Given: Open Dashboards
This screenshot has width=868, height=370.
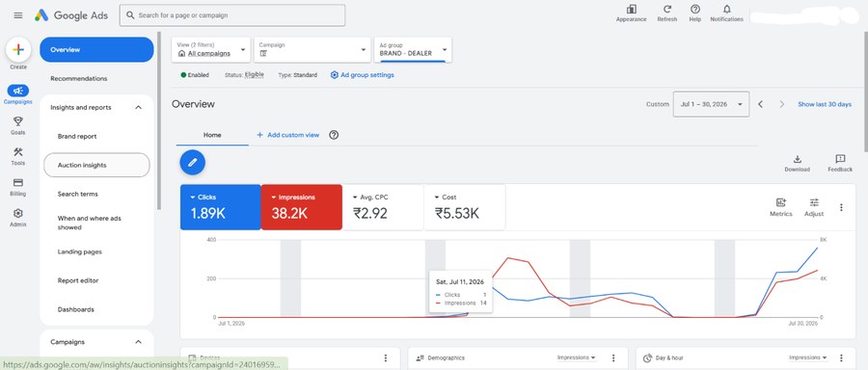Looking at the screenshot, I should coord(76,309).
